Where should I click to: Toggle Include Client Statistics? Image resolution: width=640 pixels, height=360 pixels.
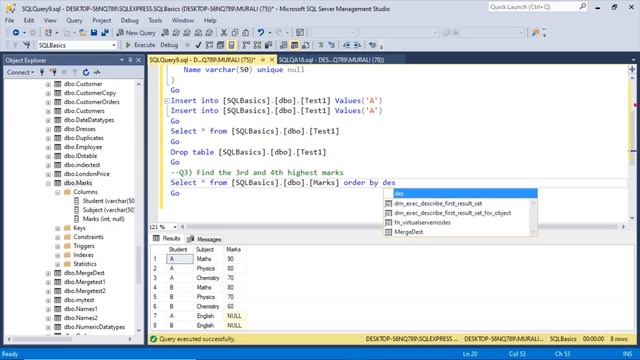268,45
